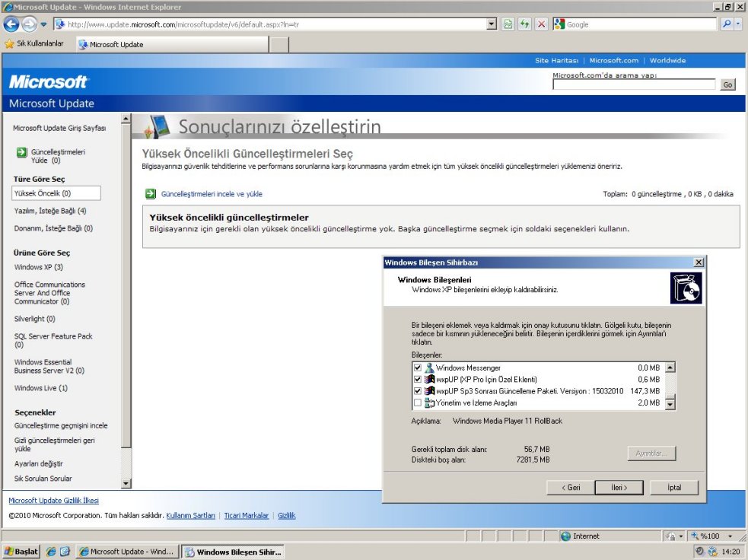Click the Go search button

[727, 84]
